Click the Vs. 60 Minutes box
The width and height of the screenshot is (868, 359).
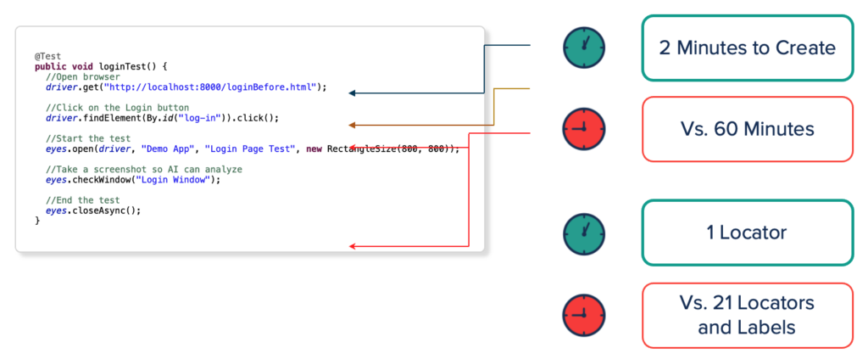click(x=747, y=129)
